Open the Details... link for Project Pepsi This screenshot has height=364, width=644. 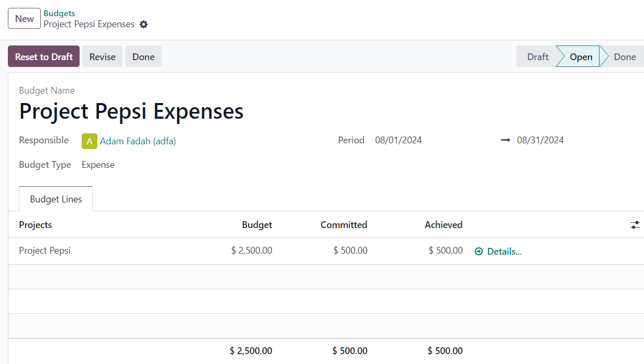tap(505, 252)
